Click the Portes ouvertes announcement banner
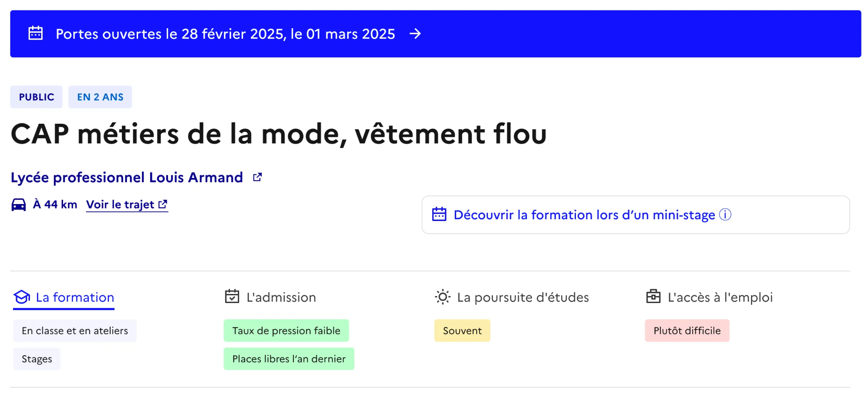This screenshot has width=868, height=409. tap(226, 34)
